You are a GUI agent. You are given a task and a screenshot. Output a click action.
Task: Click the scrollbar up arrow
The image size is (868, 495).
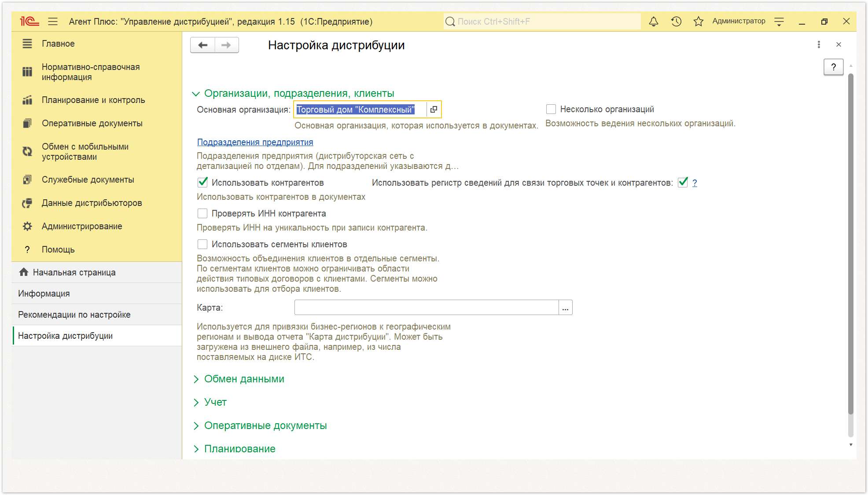(x=850, y=66)
